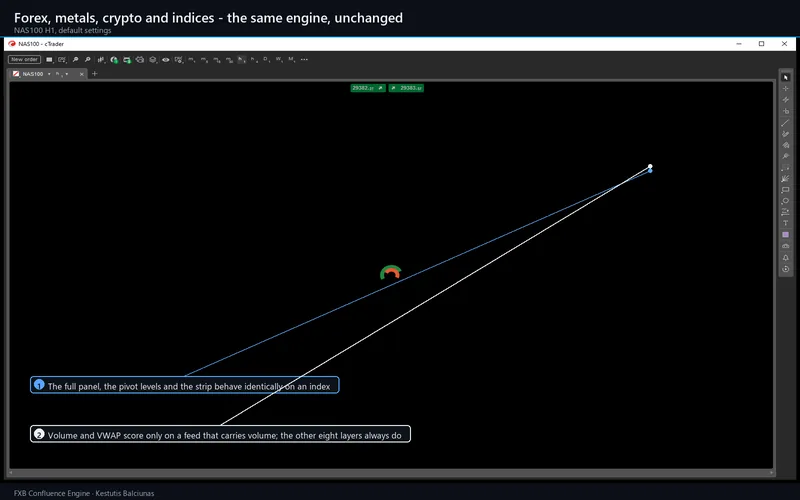Select the text label tool
The image size is (800, 500).
pyautogui.click(x=786, y=222)
